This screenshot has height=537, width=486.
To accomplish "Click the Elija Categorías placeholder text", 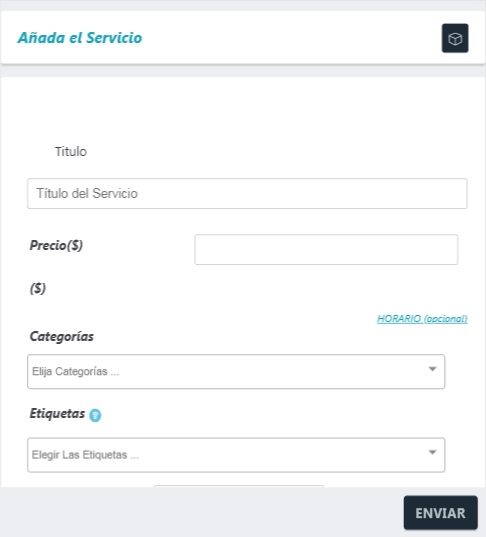I will pyautogui.click(x=76, y=372).
